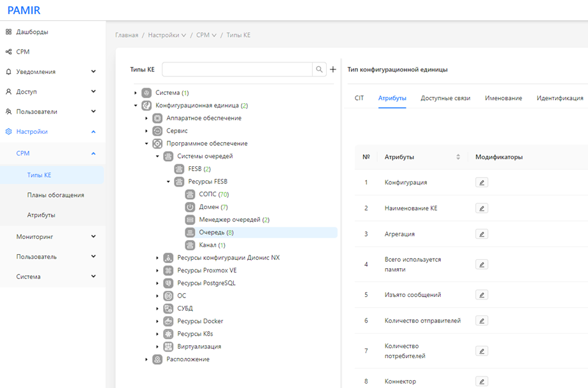
Task: Open the Пользователь sidebar submenu
Action: pyautogui.click(x=52, y=257)
